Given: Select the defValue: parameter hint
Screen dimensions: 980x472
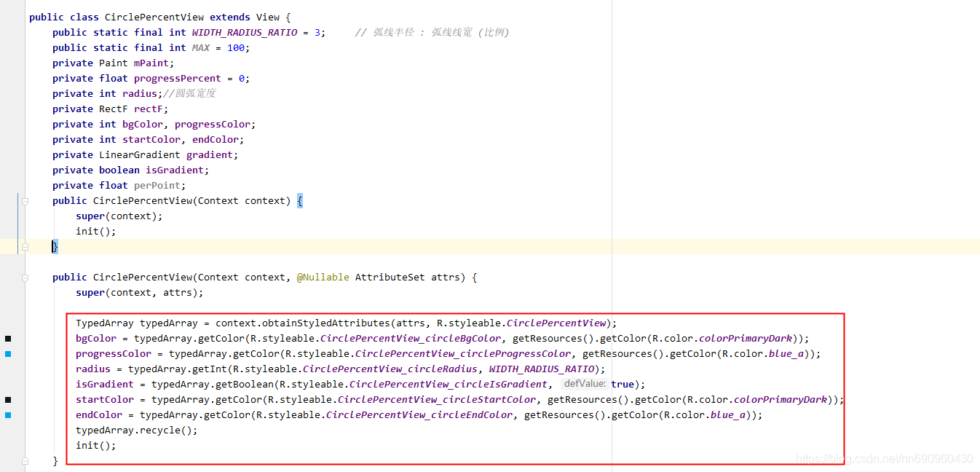Looking at the screenshot, I should click(x=585, y=384).
